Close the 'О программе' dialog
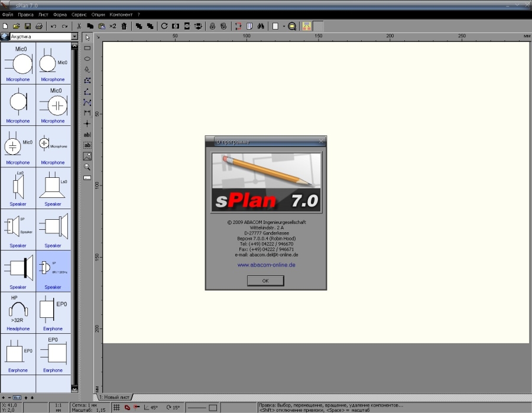The height and width of the screenshot is (413, 532). [x=320, y=141]
